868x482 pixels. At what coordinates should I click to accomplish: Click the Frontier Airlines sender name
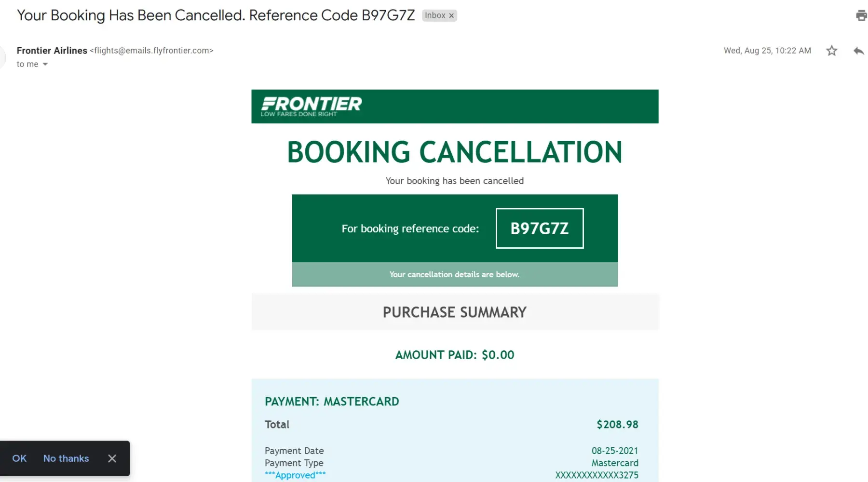(x=52, y=51)
